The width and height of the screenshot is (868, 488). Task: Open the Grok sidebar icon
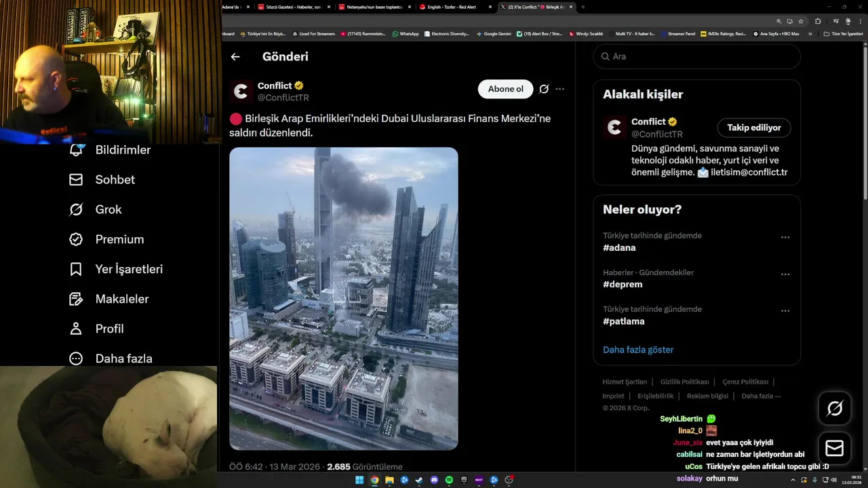click(x=76, y=209)
